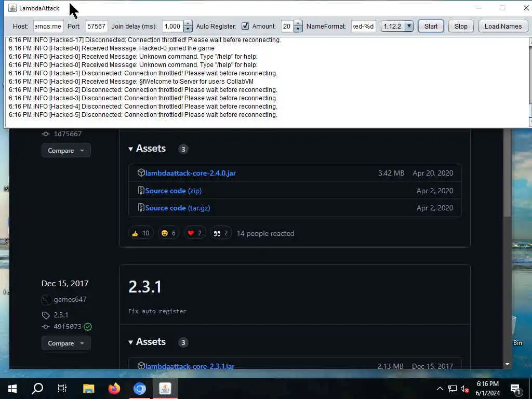Screen dimensions: 532x399
Task: Open the 1.12.2 version dropdown
Action: pyautogui.click(x=397, y=26)
